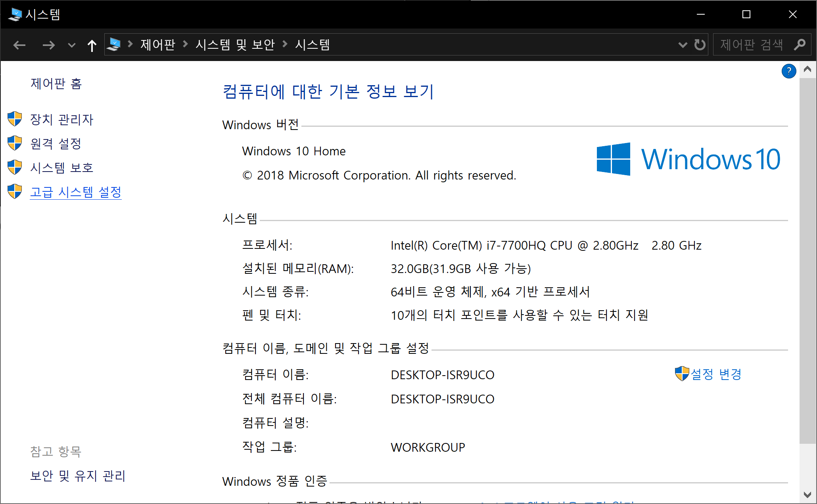
Task: Expand the address bar history dropdown
Action: pyautogui.click(x=683, y=45)
